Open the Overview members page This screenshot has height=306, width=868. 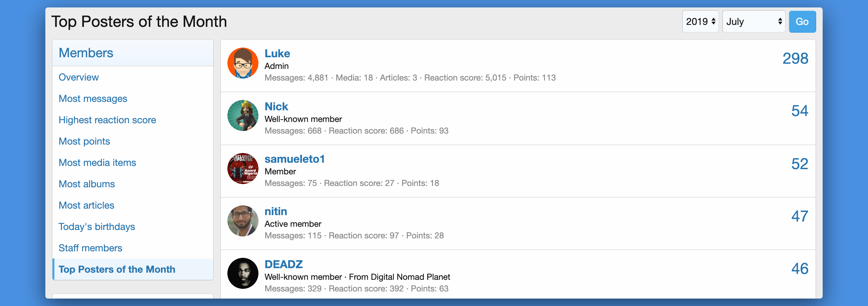78,77
